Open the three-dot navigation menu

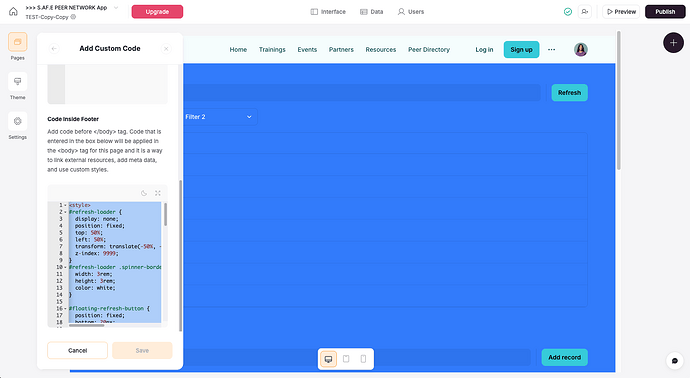[551, 49]
